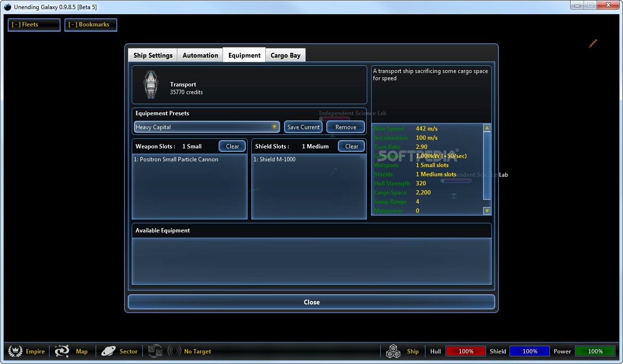623x364 pixels.
Task: Click the Save Current preset button
Action: click(x=303, y=127)
